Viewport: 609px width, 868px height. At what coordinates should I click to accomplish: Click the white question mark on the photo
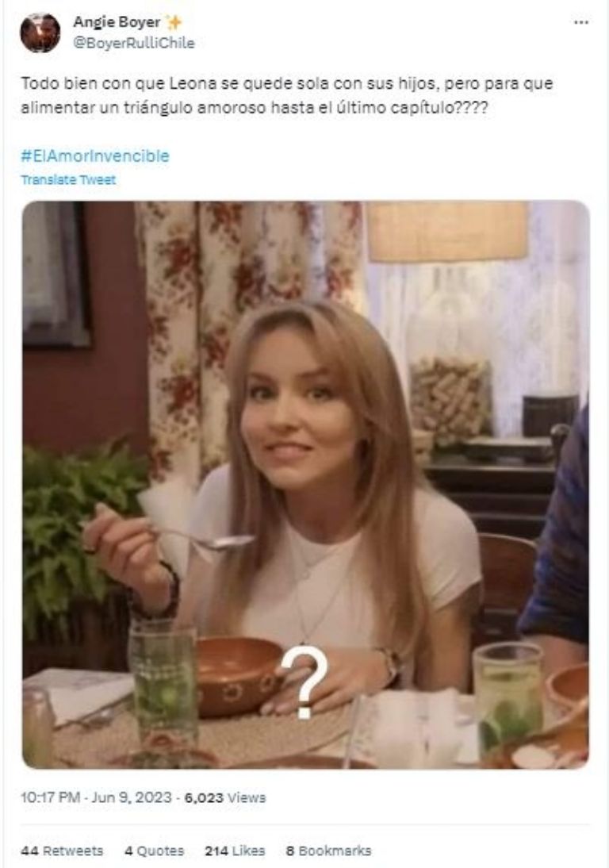304,682
